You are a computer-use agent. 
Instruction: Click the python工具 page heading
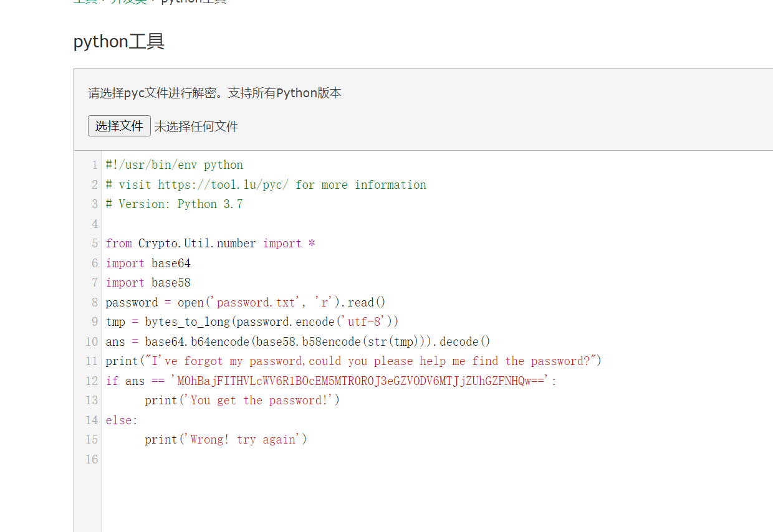pos(118,41)
